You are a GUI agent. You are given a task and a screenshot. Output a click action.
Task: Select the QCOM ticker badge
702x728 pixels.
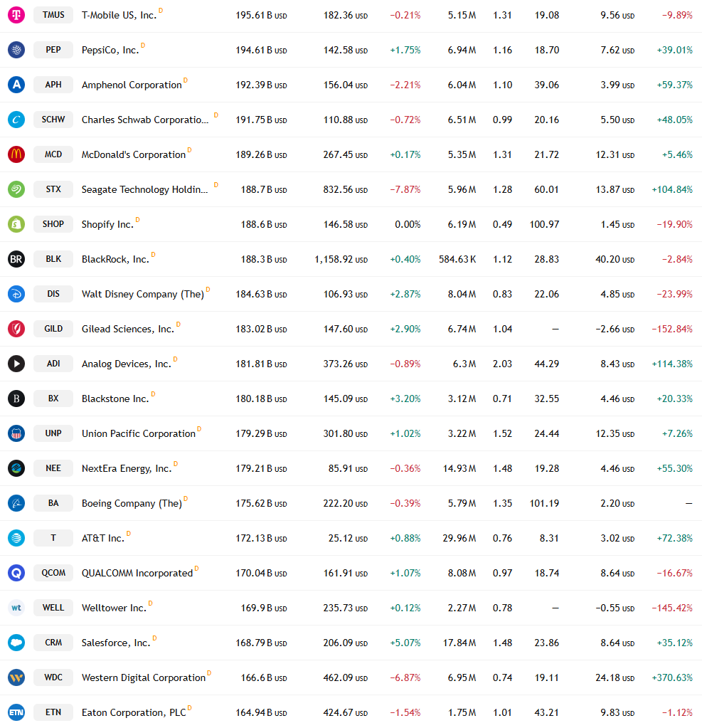click(x=53, y=572)
